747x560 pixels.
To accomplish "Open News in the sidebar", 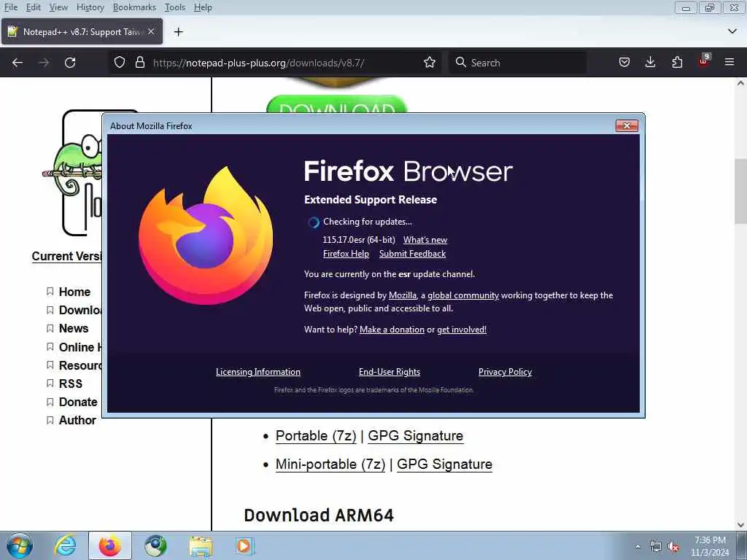I will (x=74, y=329).
